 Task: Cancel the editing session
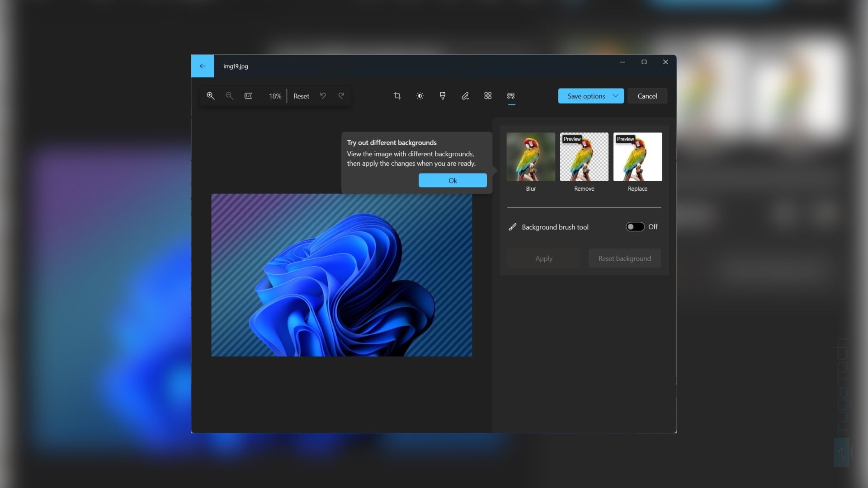pyautogui.click(x=647, y=96)
